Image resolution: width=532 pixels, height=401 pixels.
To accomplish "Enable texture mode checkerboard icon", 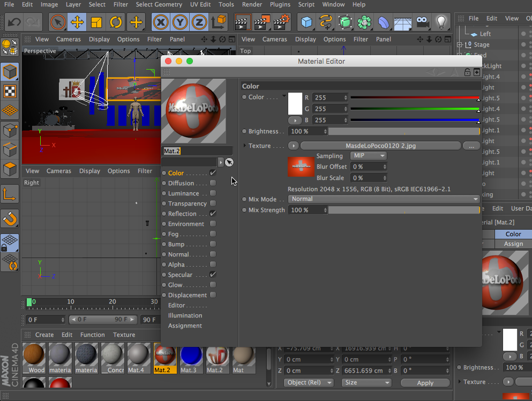I will 10,92.
